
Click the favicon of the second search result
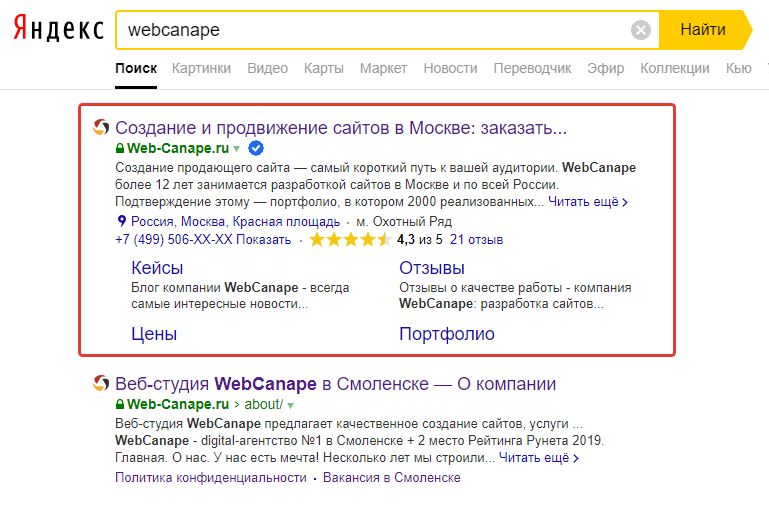100,384
